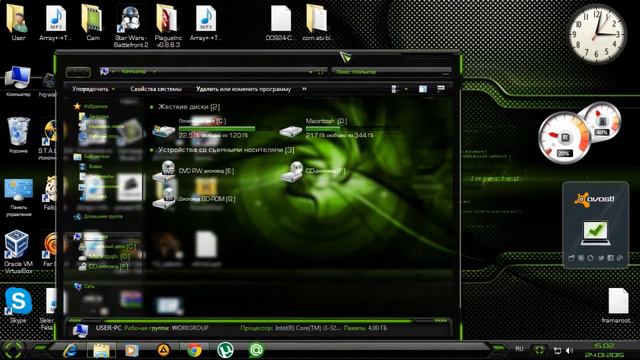Select Избранное in navigation pane

tap(91, 106)
